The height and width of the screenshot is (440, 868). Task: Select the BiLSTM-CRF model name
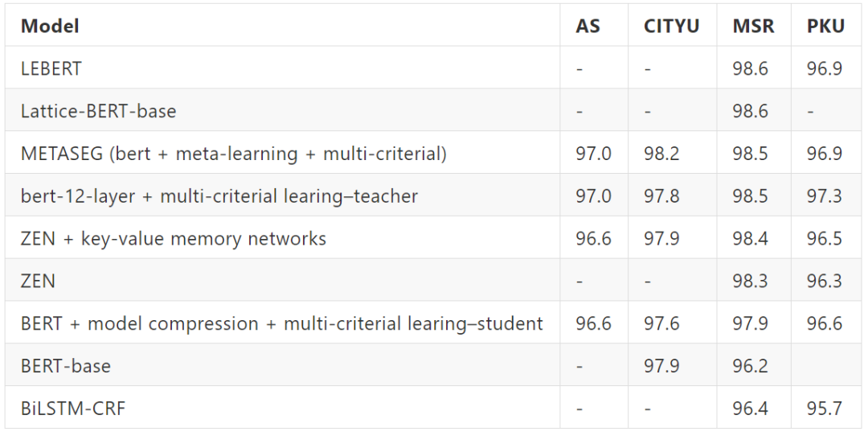click(x=73, y=409)
